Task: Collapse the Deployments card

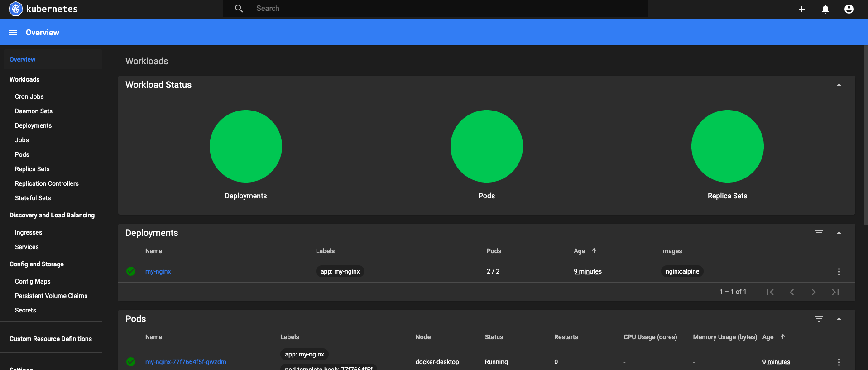Action: (839, 233)
